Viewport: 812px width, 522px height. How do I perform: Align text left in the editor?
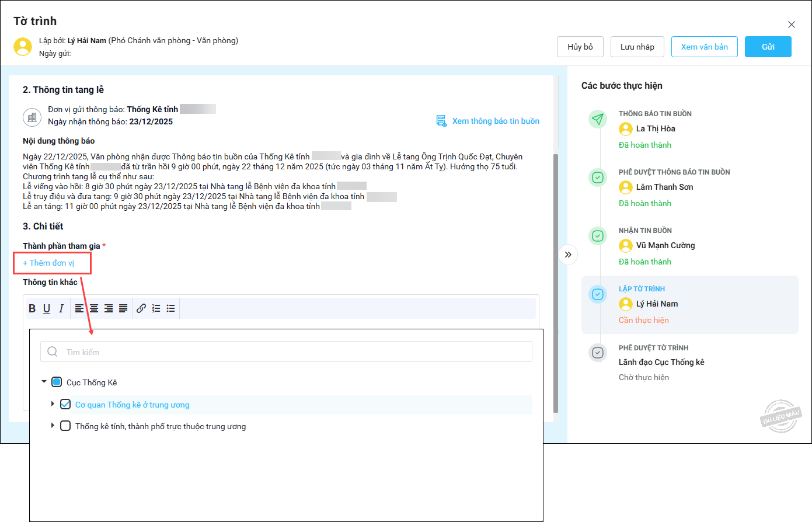click(79, 308)
